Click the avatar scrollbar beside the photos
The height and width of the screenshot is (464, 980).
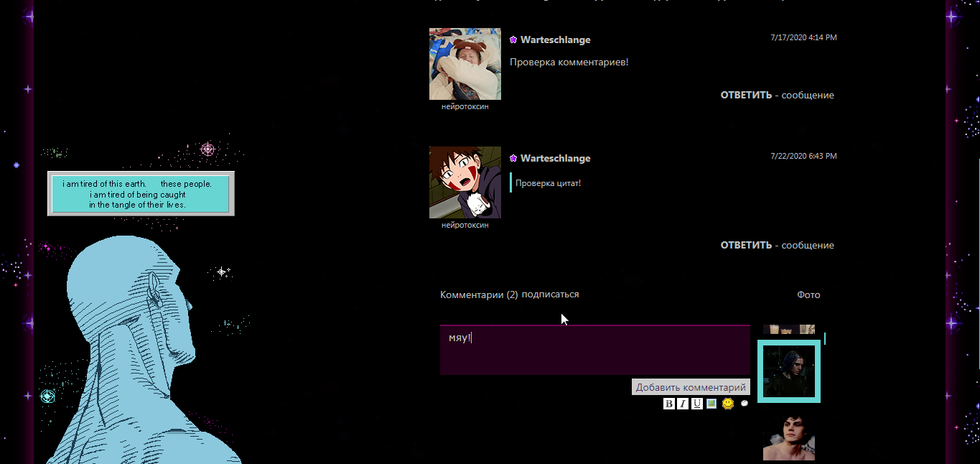pyautogui.click(x=825, y=338)
